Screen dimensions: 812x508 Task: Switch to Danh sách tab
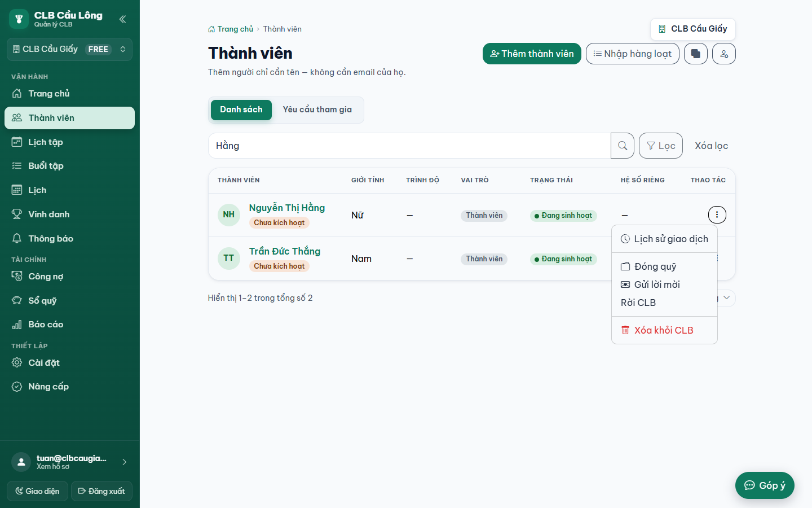(x=241, y=110)
